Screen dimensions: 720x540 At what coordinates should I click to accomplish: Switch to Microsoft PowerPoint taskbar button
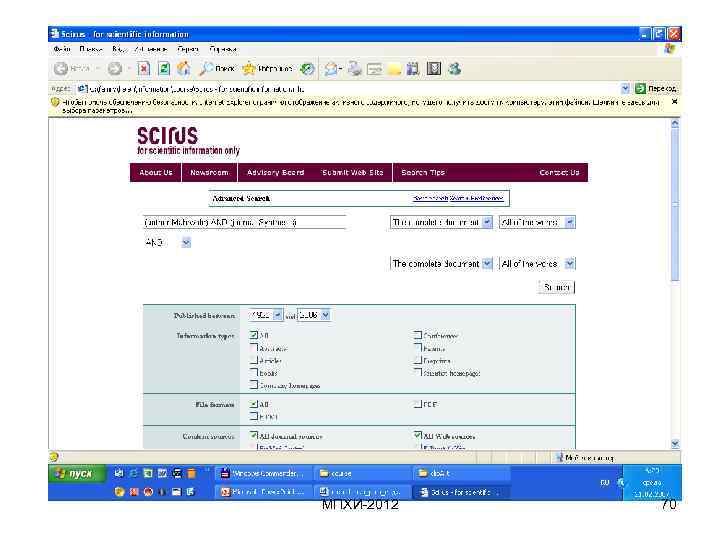coord(263,492)
